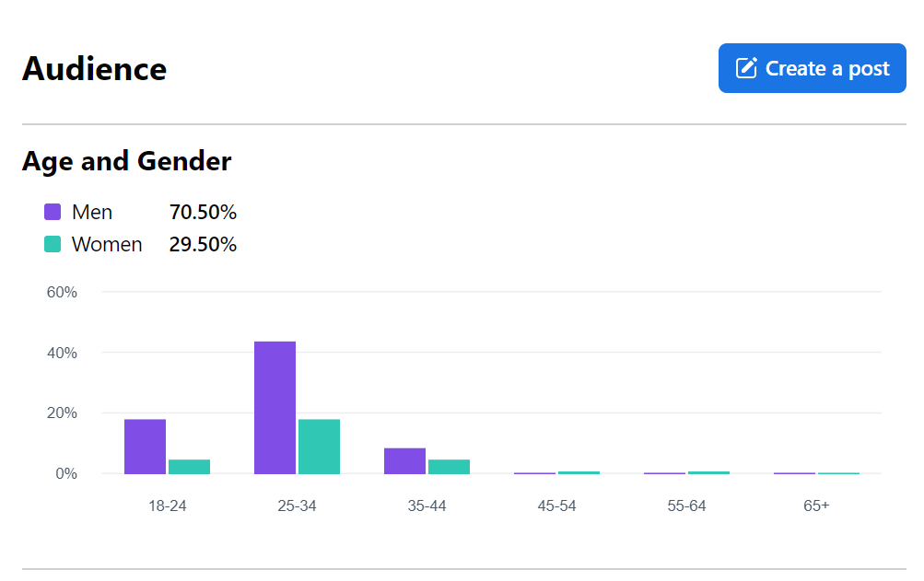Select the teal Women bar for 35-44
924x581 pixels.
(x=449, y=467)
